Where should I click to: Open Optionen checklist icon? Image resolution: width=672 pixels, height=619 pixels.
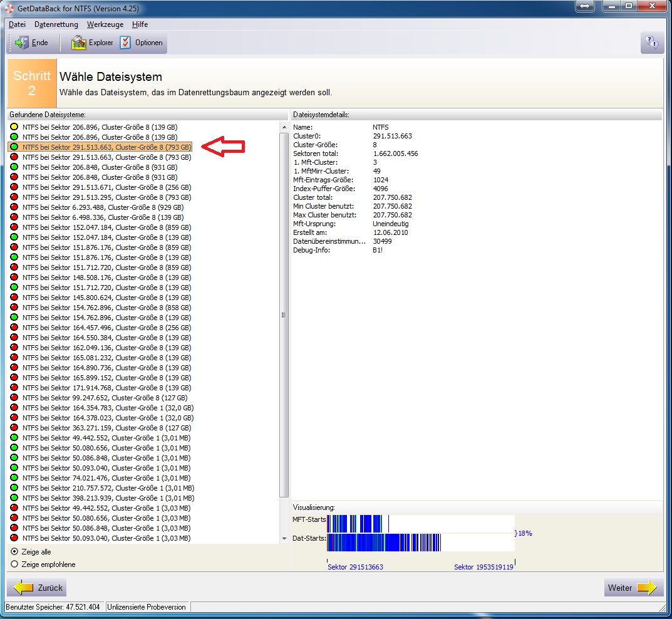(125, 43)
